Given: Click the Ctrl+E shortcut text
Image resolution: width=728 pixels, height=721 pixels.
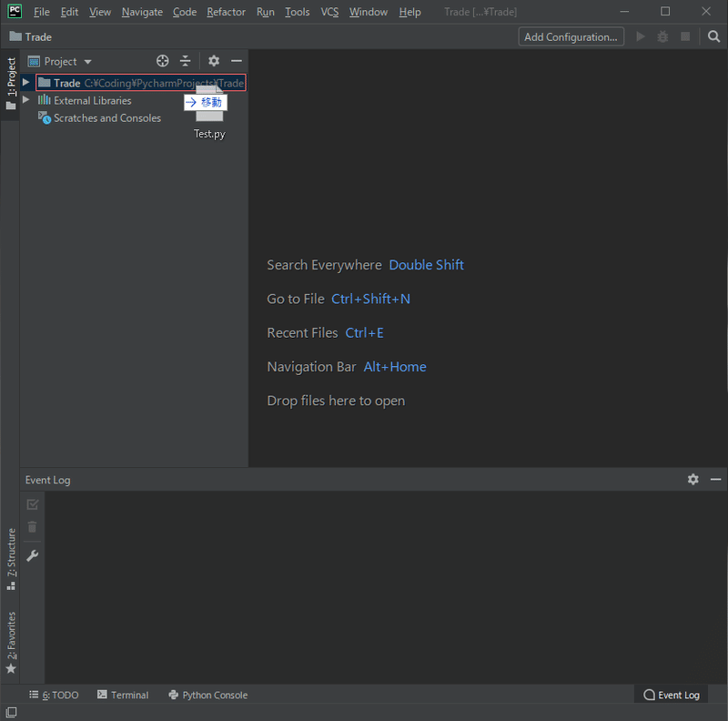Looking at the screenshot, I should 364,332.
